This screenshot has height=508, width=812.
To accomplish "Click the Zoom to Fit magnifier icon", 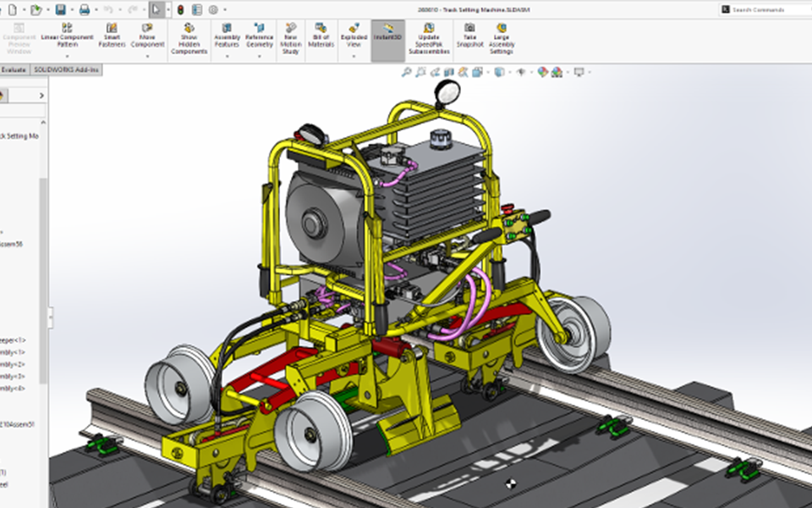I will [x=407, y=73].
